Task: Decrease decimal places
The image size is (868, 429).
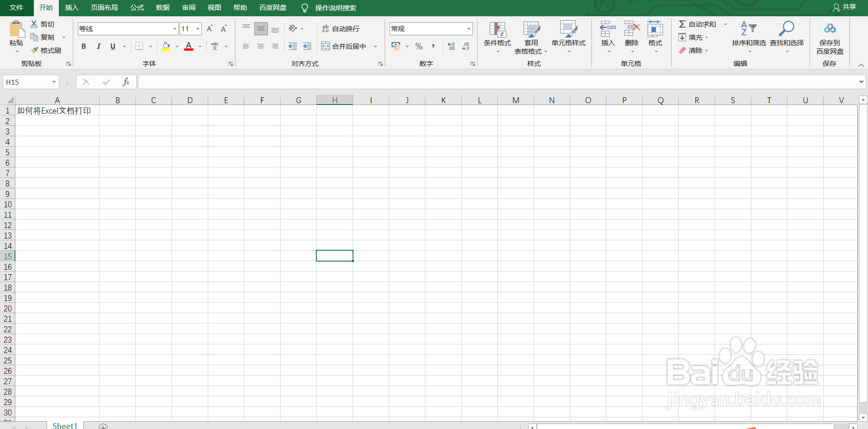Action: [466, 46]
